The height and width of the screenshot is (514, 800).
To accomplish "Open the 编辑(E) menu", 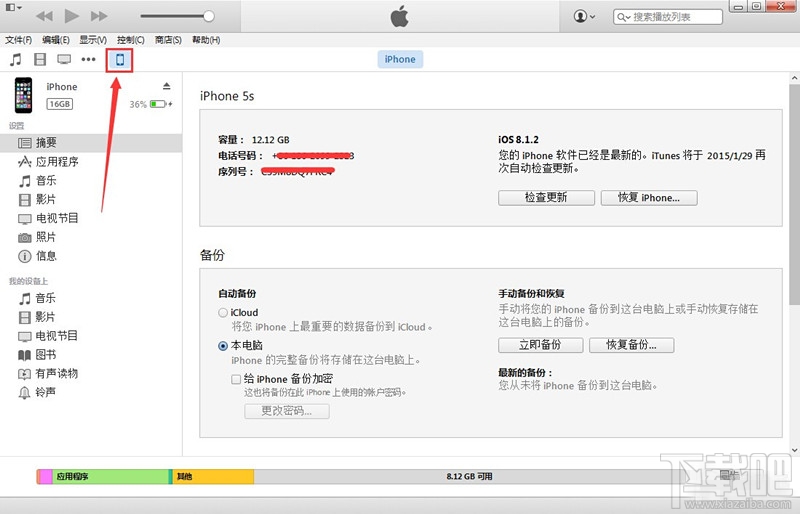I will tap(56, 40).
